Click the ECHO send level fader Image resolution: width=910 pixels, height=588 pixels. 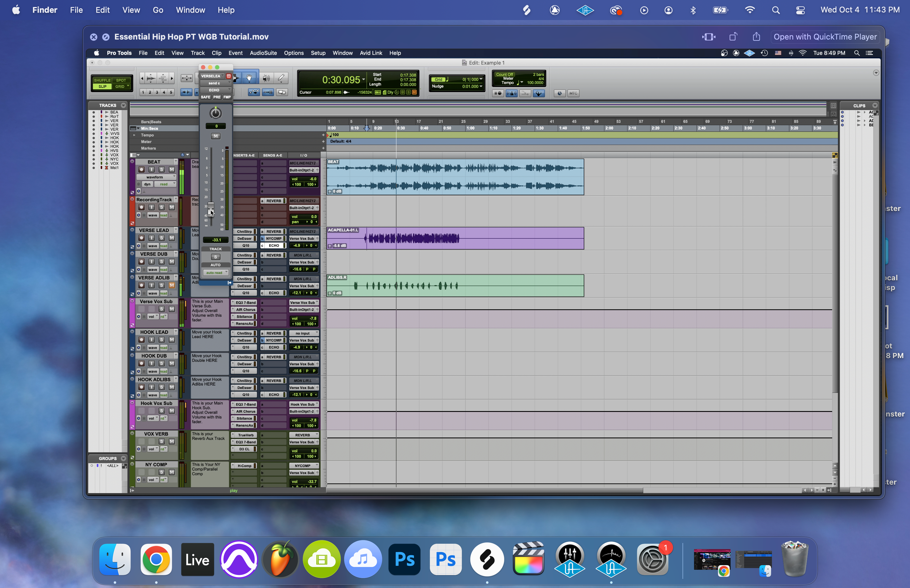pos(211,209)
